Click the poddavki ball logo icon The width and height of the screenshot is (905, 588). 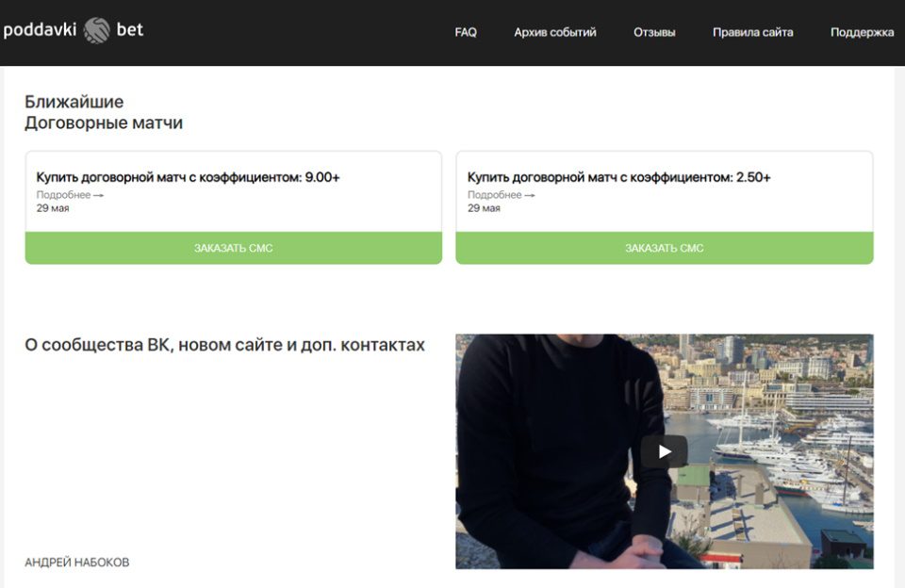(97, 30)
